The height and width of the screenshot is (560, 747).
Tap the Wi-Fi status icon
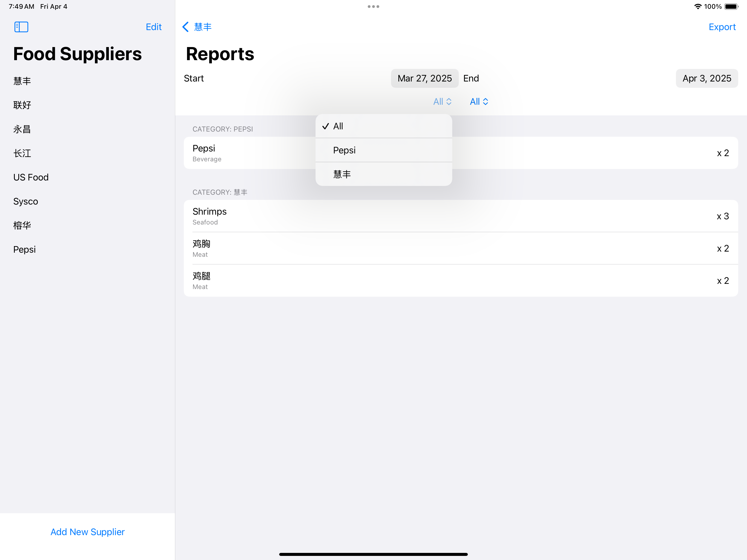tap(698, 6)
